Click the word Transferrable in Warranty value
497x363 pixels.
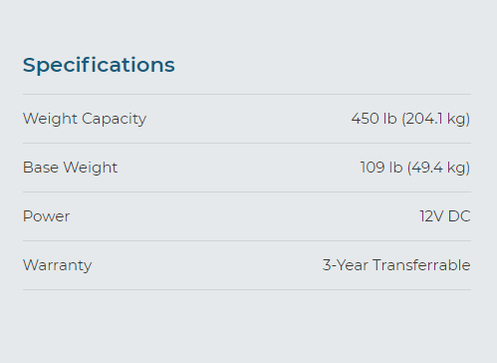point(422,265)
